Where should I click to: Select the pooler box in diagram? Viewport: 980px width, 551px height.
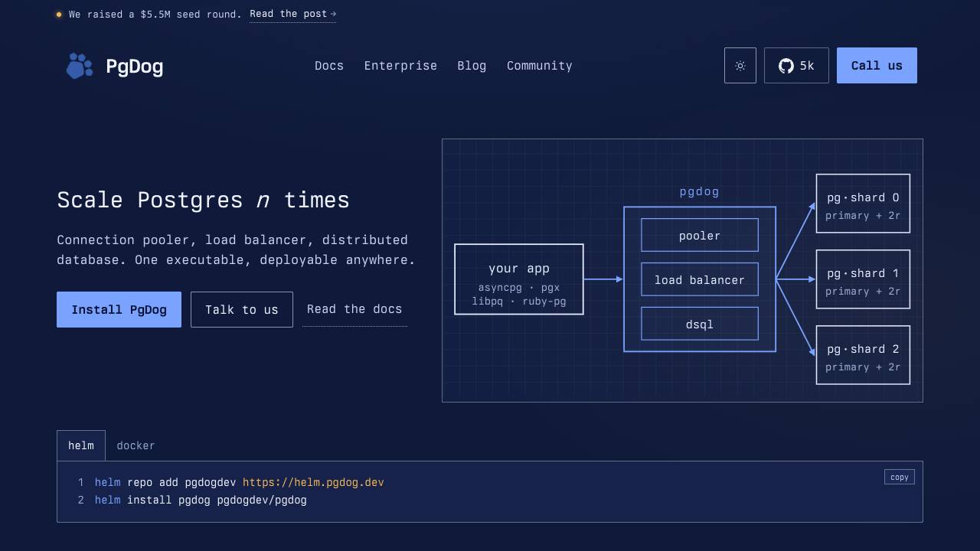click(700, 235)
